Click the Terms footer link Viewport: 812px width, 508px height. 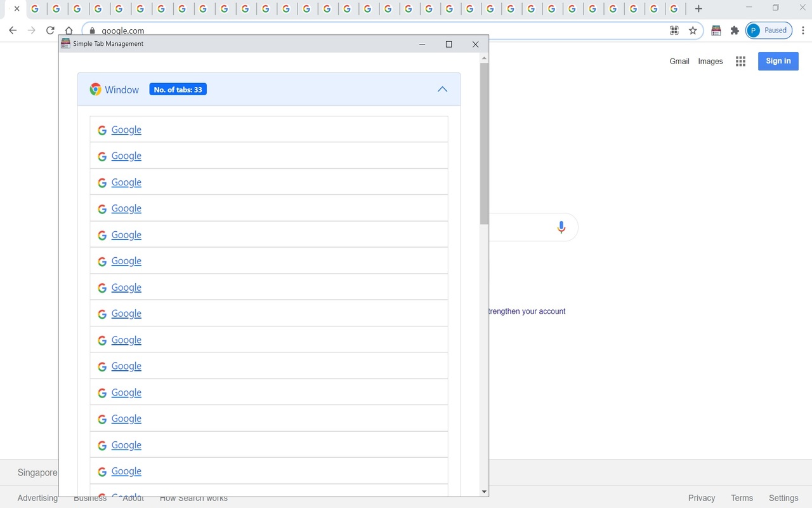[x=742, y=498]
